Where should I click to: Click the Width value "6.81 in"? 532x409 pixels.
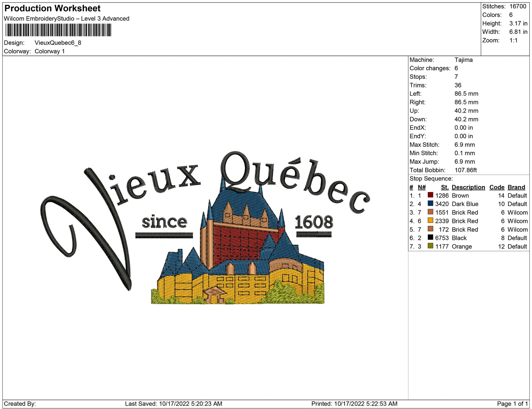click(518, 32)
